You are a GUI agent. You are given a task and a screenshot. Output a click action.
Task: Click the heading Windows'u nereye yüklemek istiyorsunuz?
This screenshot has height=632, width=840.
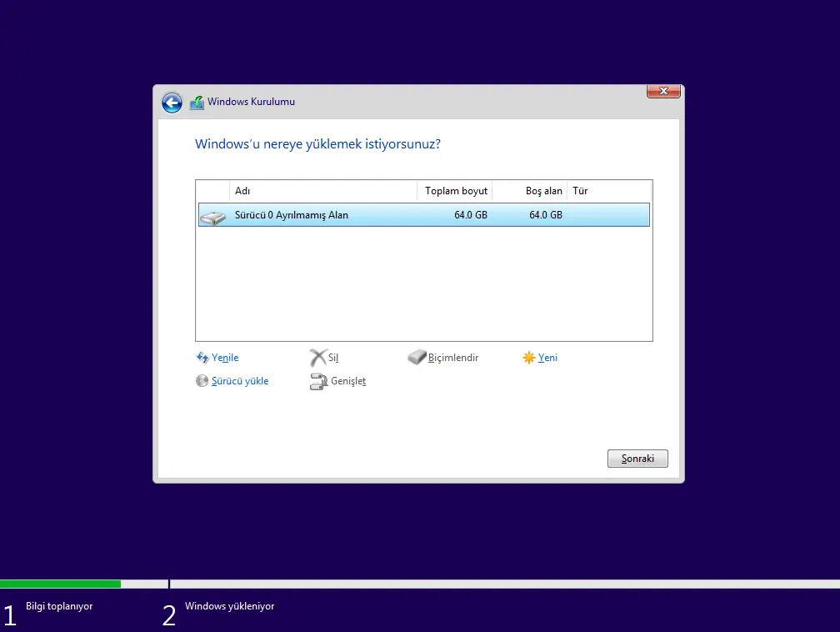(317, 144)
